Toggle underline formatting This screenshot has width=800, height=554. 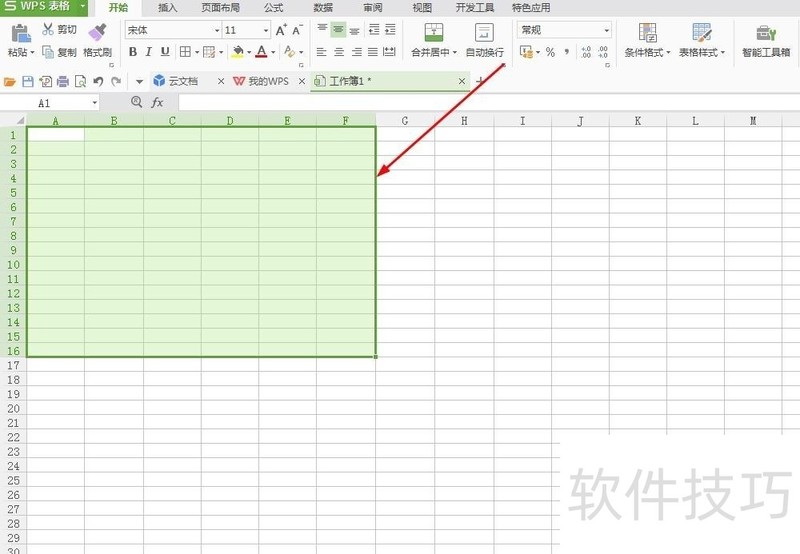tap(165, 52)
